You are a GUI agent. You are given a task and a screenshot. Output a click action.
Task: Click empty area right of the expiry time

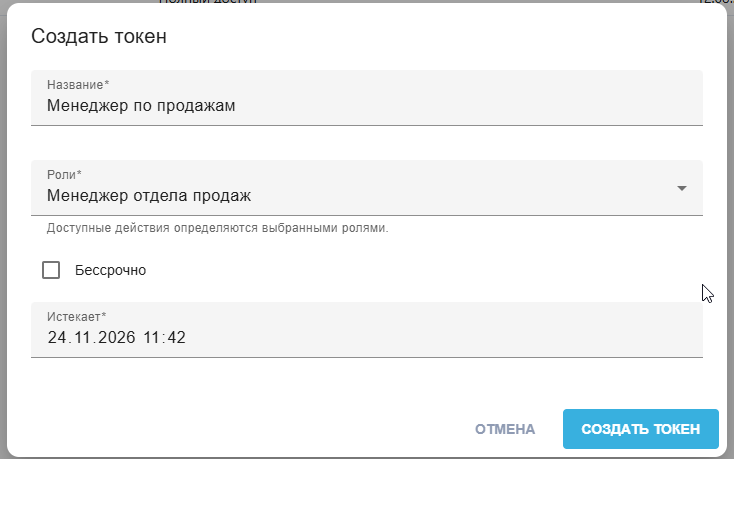click(x=444, y=337)
